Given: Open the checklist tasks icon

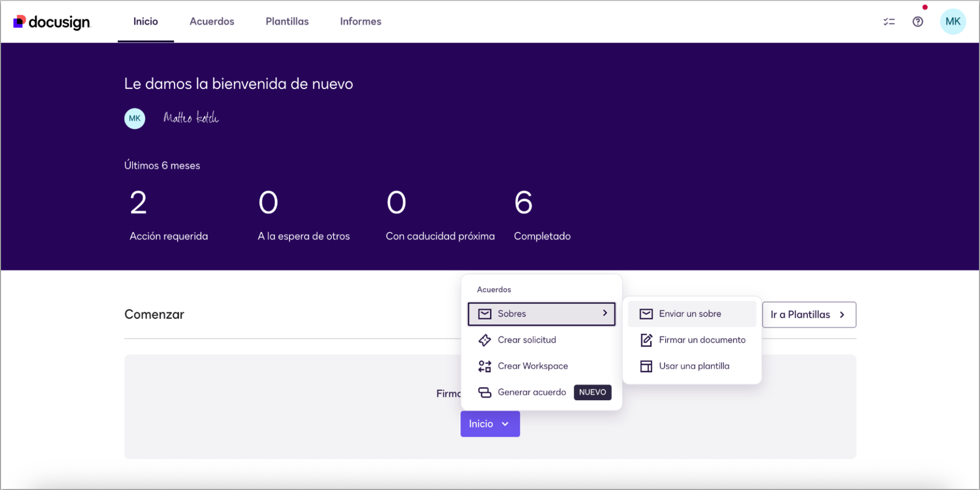Looking at the screenshot, I should click(889, 22).
